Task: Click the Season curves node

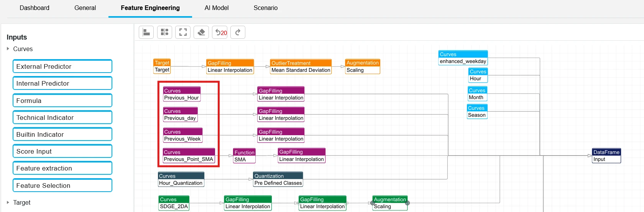Action: pyautogui.click(x=477, y=111)
